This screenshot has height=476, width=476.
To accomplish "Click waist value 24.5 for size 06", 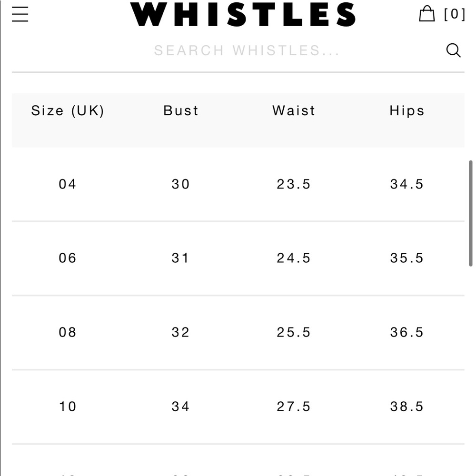I will (x=294, y=258).
